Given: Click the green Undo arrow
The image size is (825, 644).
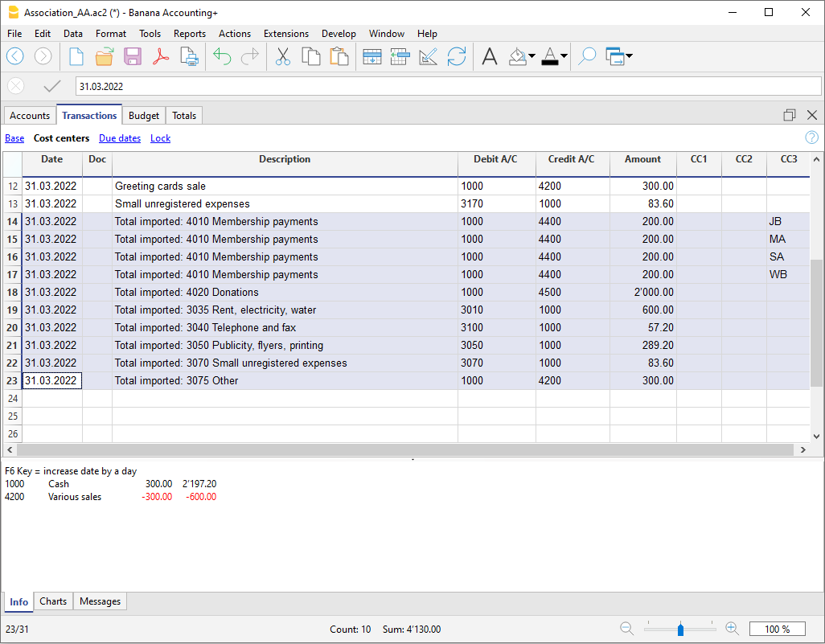Looking at the screenshot, I should coord(223,56).
